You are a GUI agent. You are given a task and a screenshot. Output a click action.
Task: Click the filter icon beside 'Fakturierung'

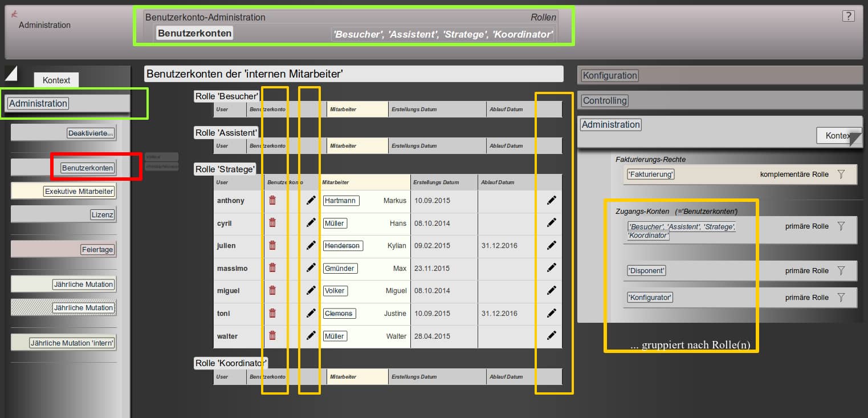click(841, 174)
